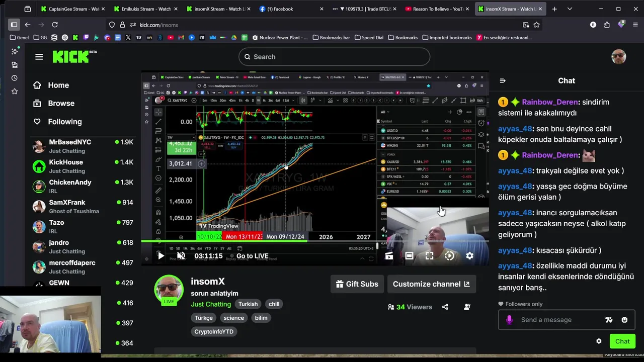Open the browser application menu
The width and height of the screenshot is (644, 362).
[634, 25]
